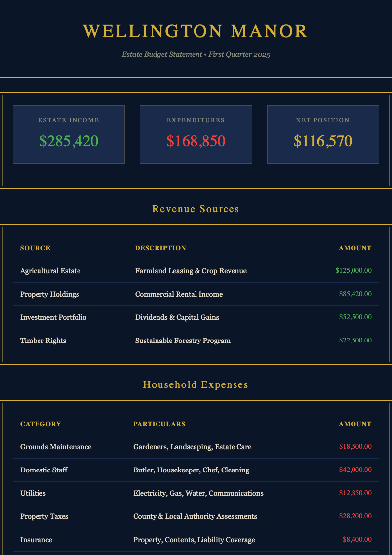392x555 pixels.
Task: Select the $12,850.00 amount
Action: click(x=355, y=493)
